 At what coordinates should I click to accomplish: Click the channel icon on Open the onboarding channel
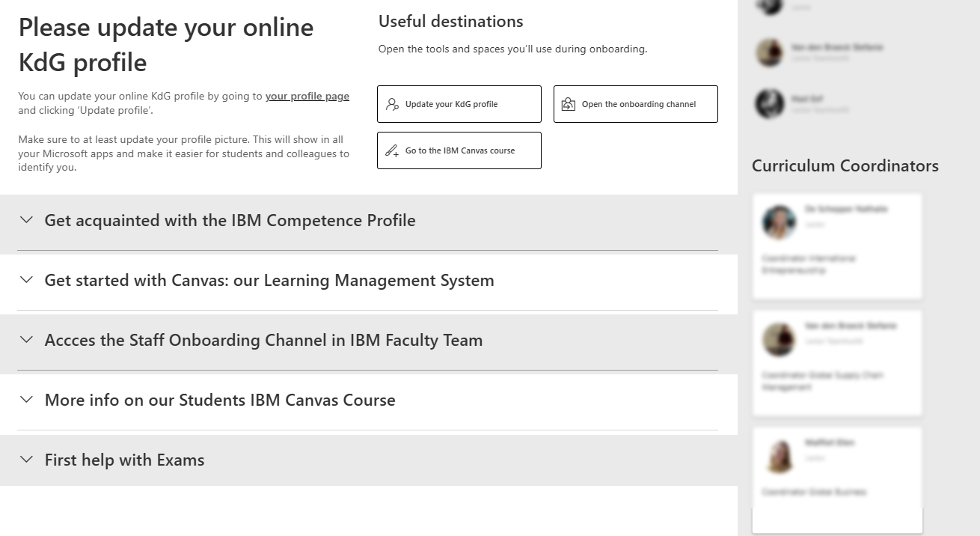click(x=569, y=104)
